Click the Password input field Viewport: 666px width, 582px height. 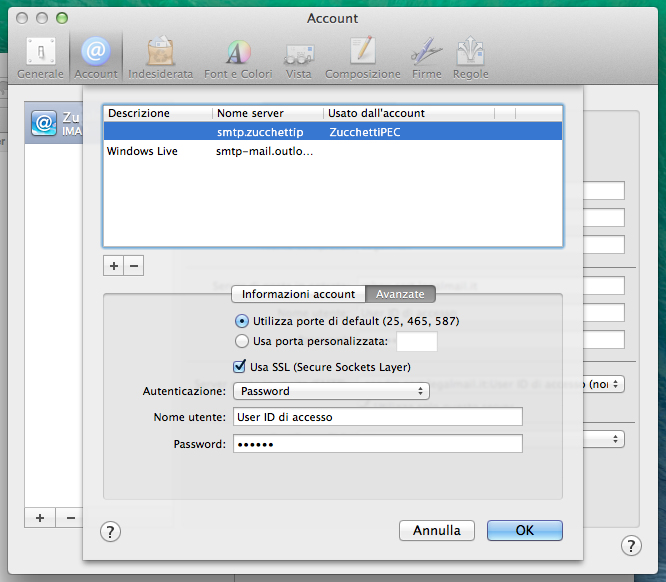coord(378,444)
